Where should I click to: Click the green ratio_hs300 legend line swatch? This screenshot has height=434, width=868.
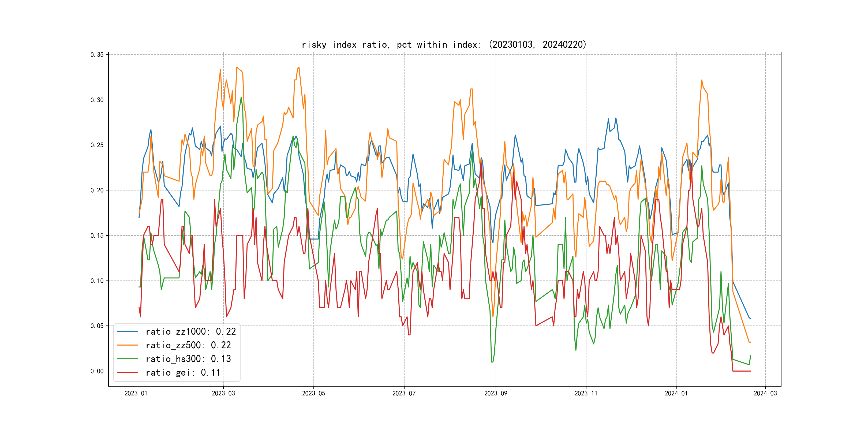[127, 359]
